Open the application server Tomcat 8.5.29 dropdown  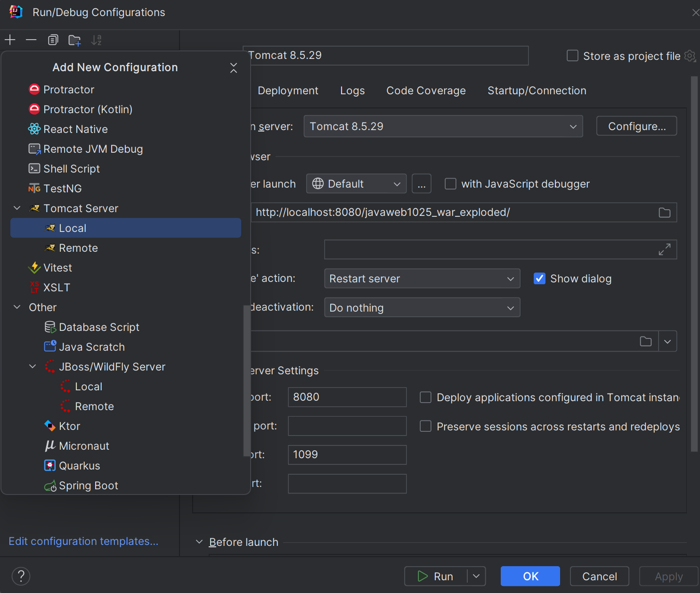(x=443, y=126)
